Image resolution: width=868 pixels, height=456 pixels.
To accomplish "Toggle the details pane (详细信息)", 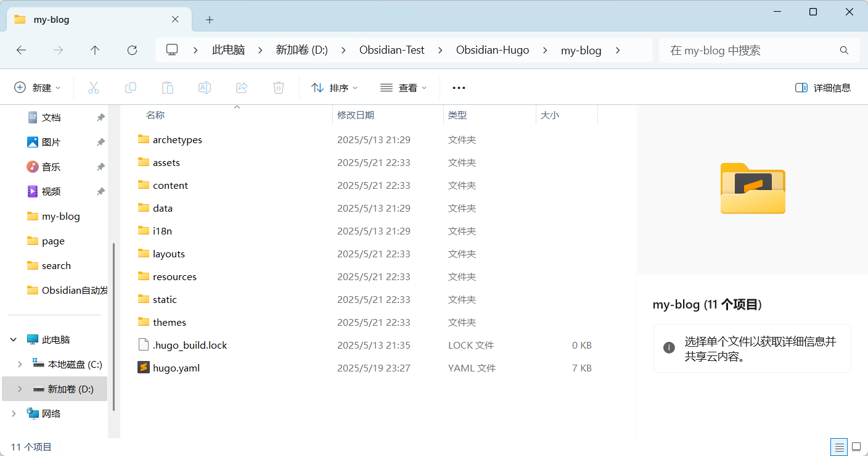I will (x=823, y=88).
